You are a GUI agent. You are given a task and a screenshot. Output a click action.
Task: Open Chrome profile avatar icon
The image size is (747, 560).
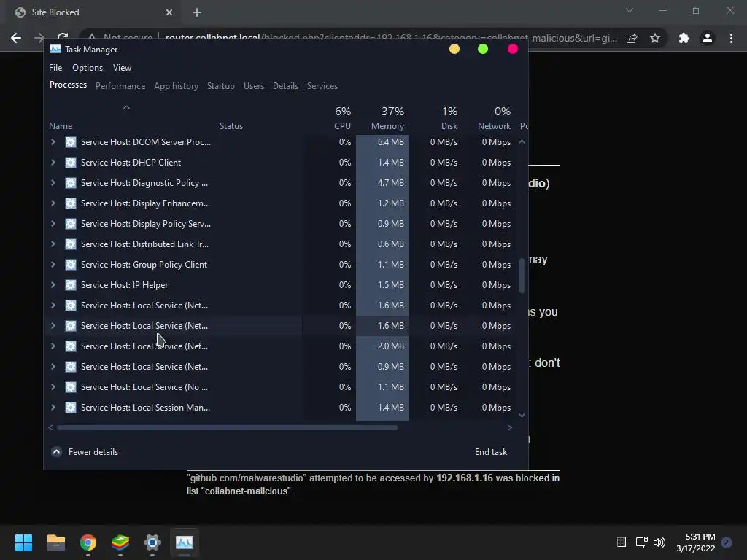[x=708, y=38]
